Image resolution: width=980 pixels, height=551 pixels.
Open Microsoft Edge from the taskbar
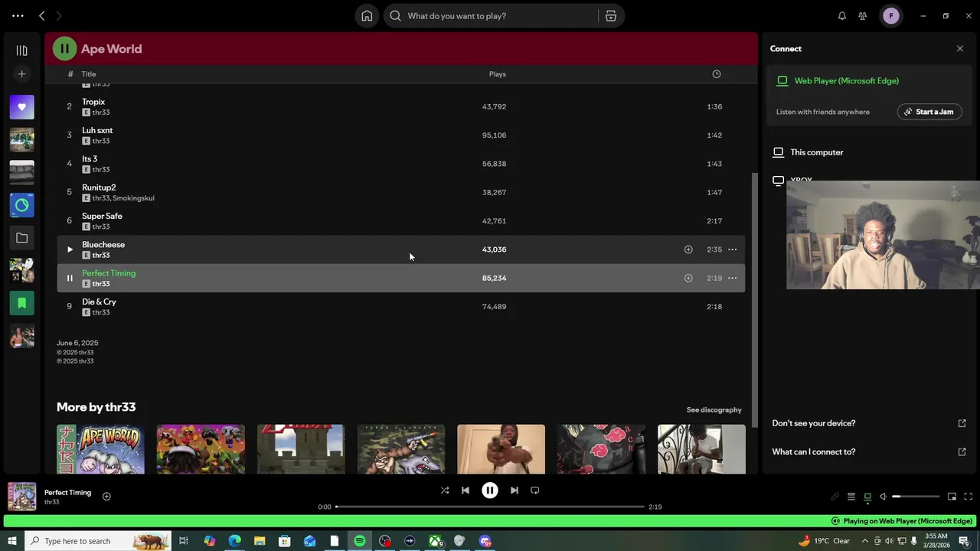pos(234,541)
